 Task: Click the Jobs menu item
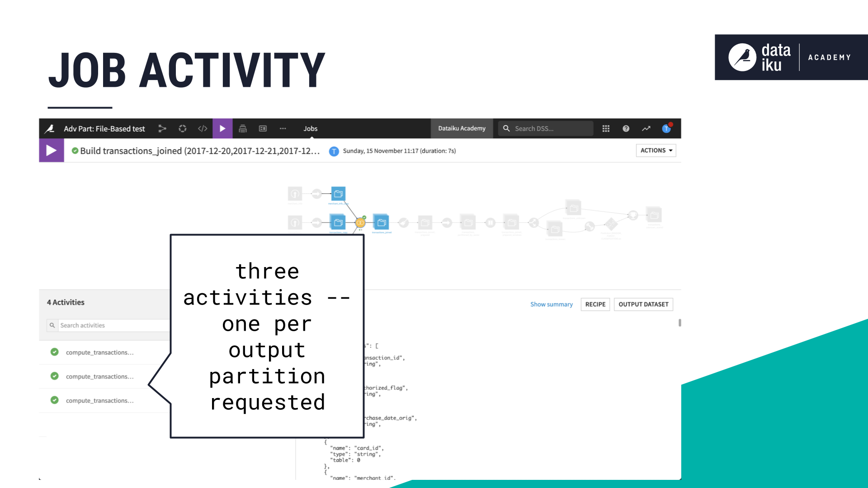[x=311, y=129]
